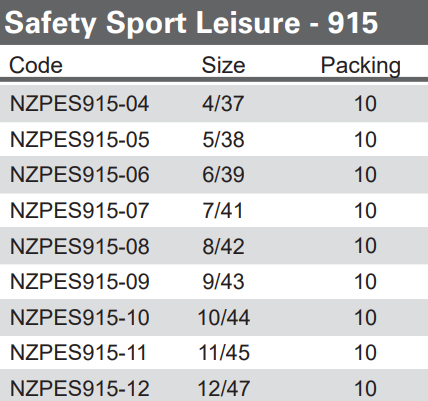This screenshot has height=401, width=428.
Task: Click product code NZPES915-04
Action: pyautogui.click(x=80, y=104)
